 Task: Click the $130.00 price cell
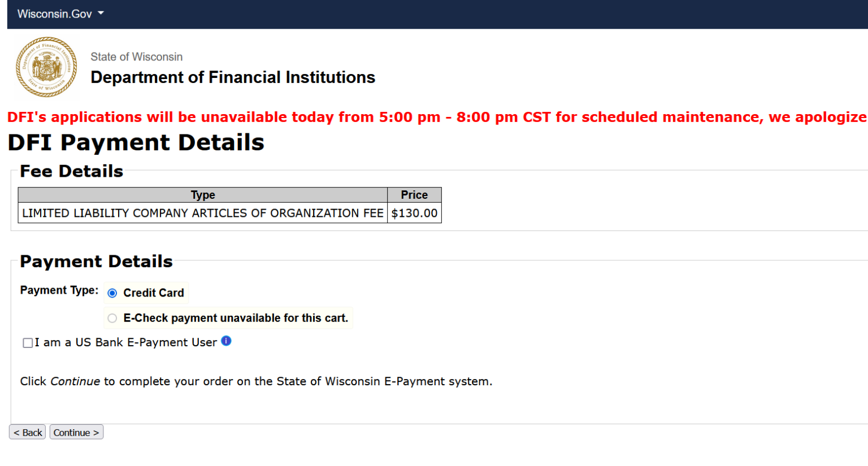414,214
